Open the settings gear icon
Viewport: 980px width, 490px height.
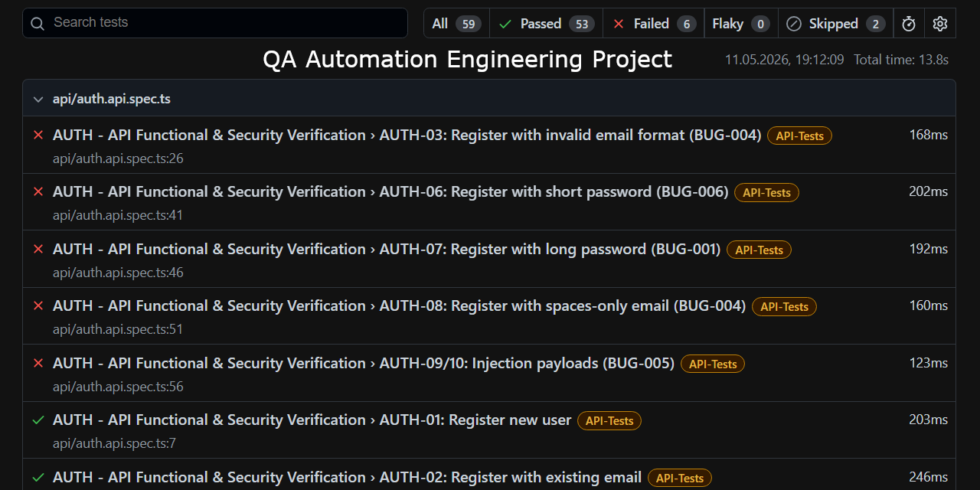(940, 24)
